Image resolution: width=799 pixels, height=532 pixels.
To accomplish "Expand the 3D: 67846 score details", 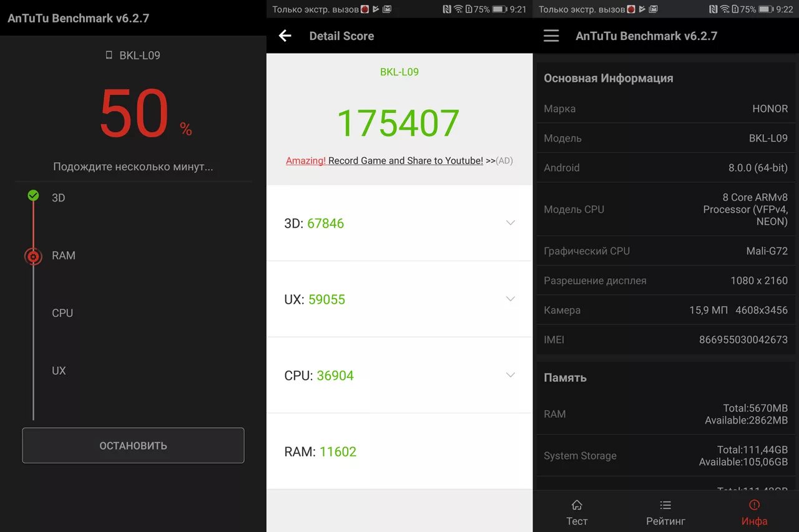I will (511, 223).
